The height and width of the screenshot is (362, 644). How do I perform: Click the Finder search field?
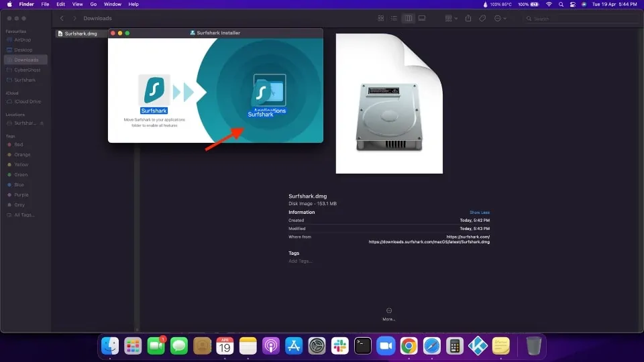coord(581,19)
